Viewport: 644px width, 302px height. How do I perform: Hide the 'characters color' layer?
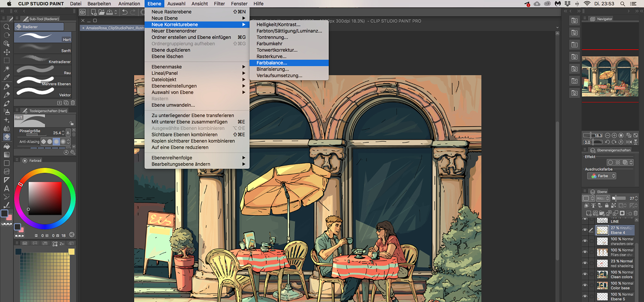click(x=585, y=241)
